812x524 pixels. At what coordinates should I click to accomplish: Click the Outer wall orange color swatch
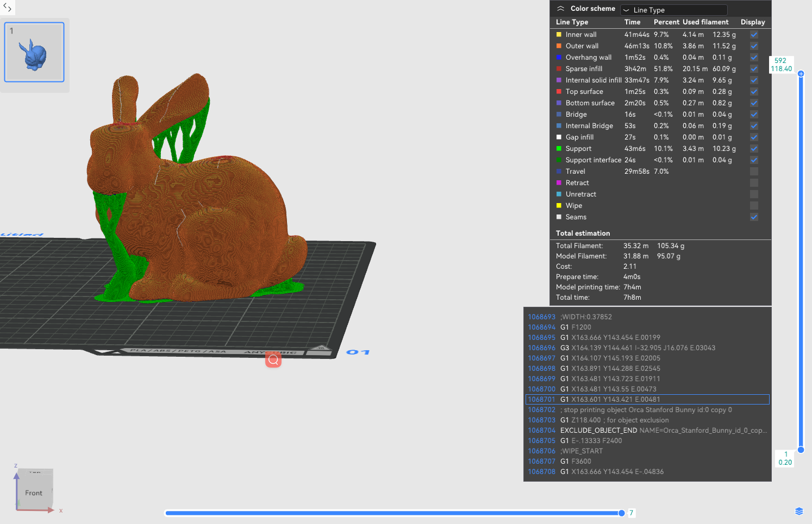click(x=559, y=46)
